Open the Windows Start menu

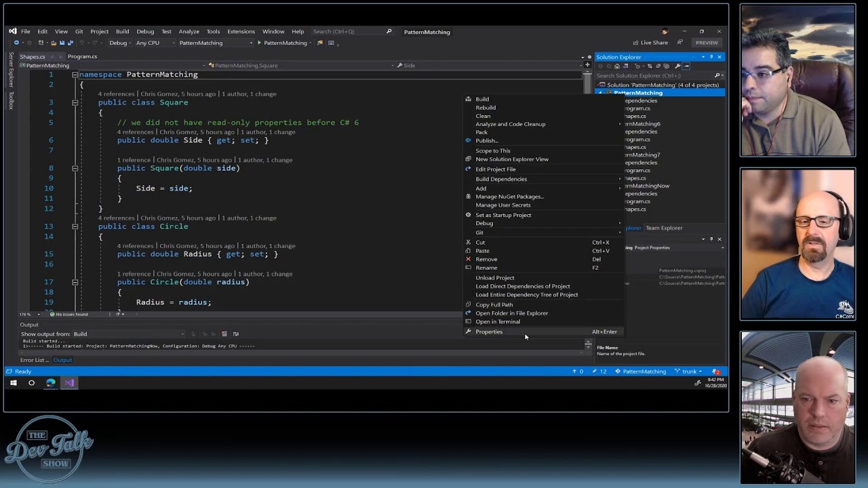point(13,383)
